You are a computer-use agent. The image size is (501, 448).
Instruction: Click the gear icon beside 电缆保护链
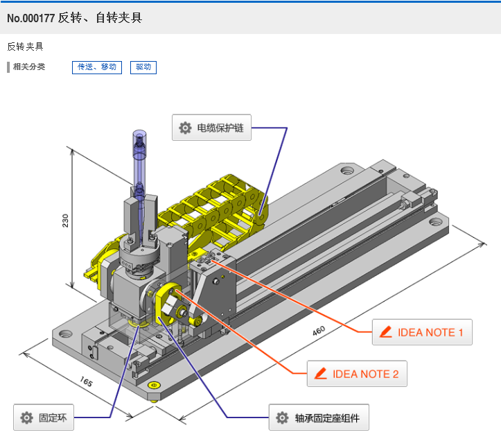pyautogui.click(x=185, y=128)
